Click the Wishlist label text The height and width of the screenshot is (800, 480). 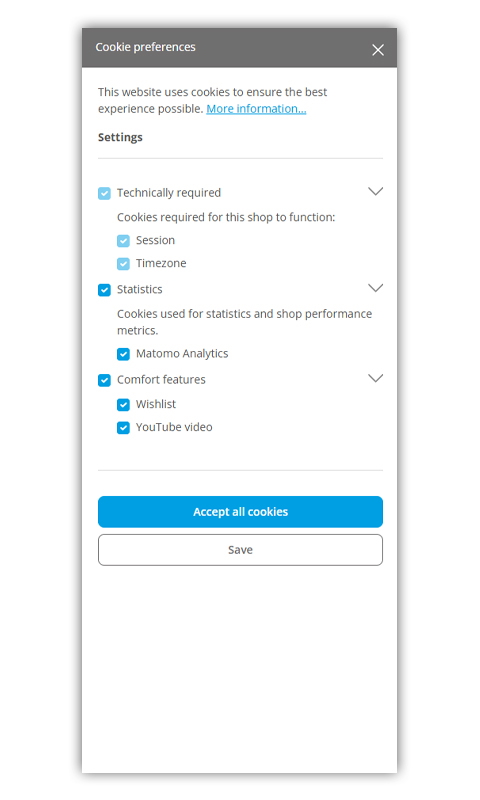tap(156, 404)
